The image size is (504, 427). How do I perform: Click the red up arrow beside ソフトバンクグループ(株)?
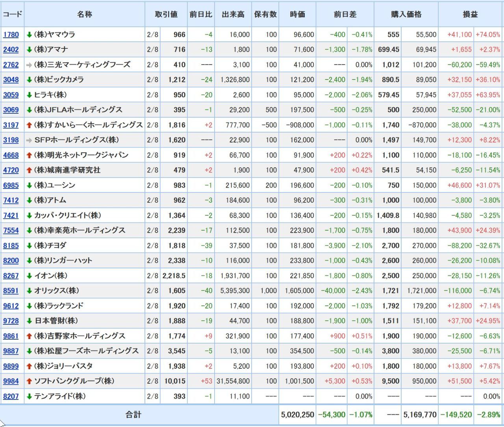click(29, 381)
